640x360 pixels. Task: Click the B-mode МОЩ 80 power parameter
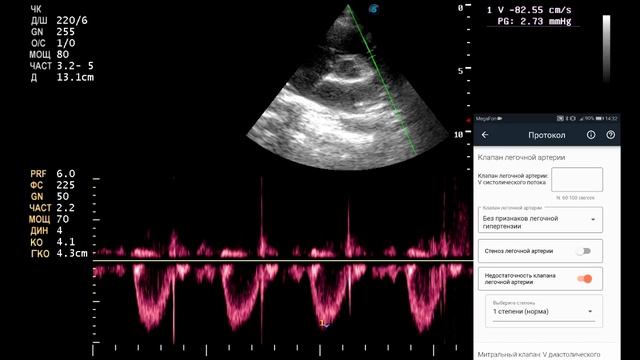click(49, 54)
